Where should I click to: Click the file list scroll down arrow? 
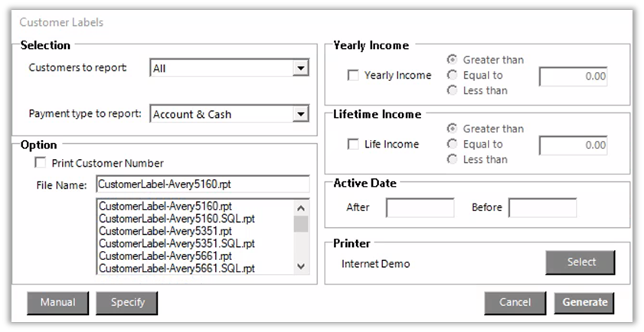pyautogui.click(x=301, y=266)
